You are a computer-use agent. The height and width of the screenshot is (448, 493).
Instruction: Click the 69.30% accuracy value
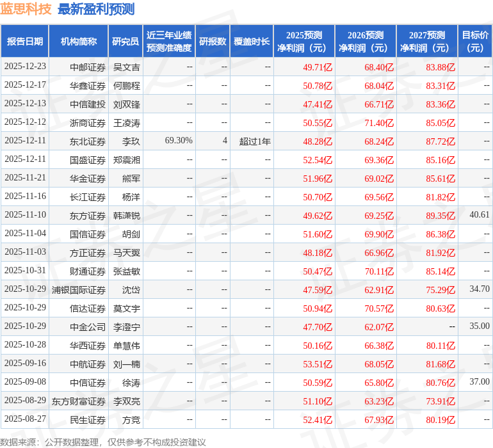pyautogui.click(x=179, y=141)
